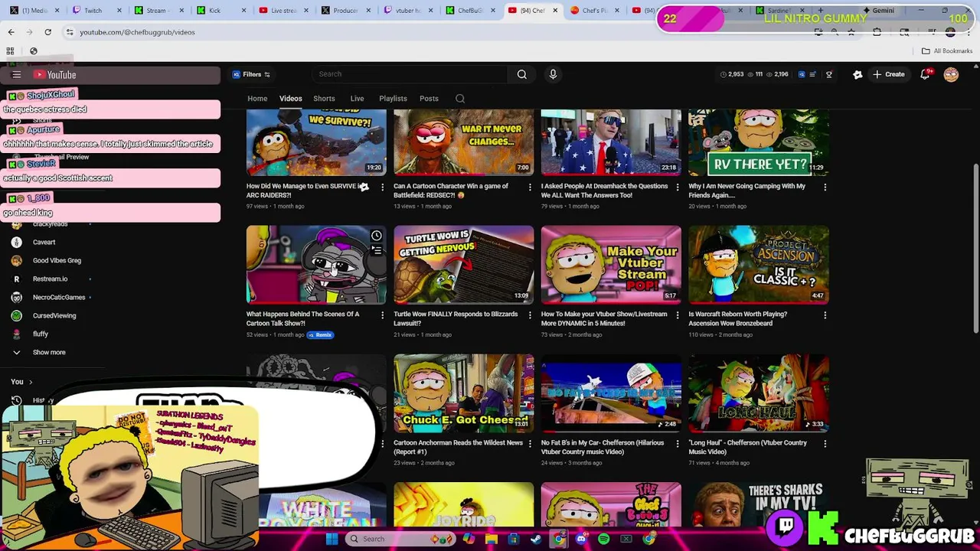Screen dimensions: 980x551
Task: Open Steam from the taskbar
Action: pos(536,539)
